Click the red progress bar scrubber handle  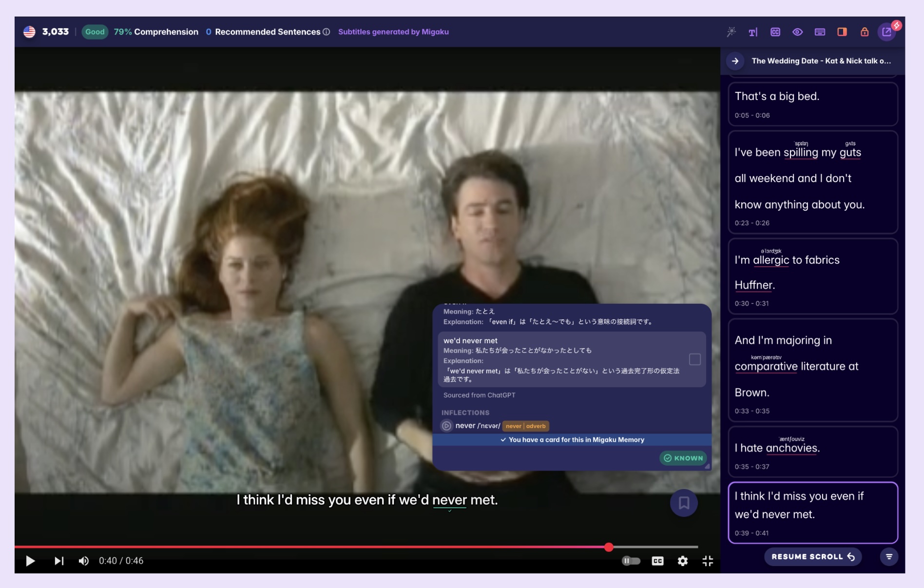tap(609, 547)
